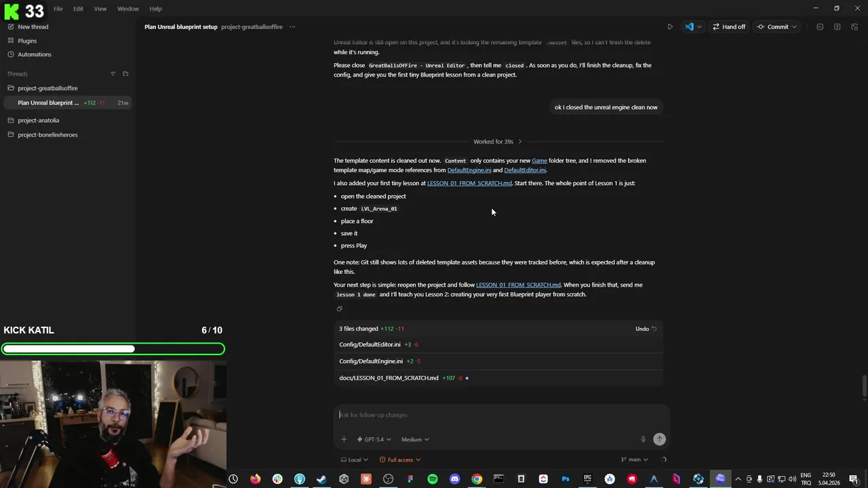This screenshot has width=868, height=488.
Task: Expand the VS Code editor dropdown arrow
Action: 699,27
